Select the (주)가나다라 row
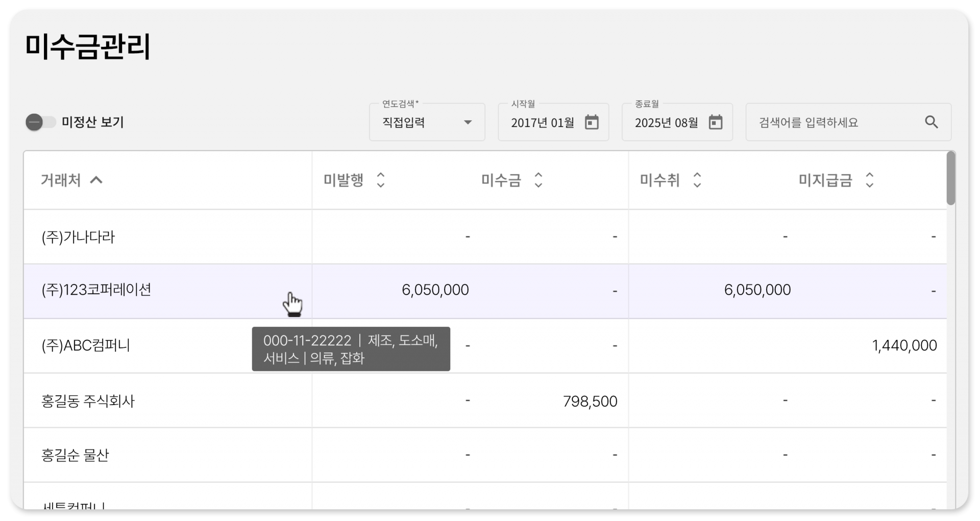The image size is (980, 521). click(x=78, y=237)
